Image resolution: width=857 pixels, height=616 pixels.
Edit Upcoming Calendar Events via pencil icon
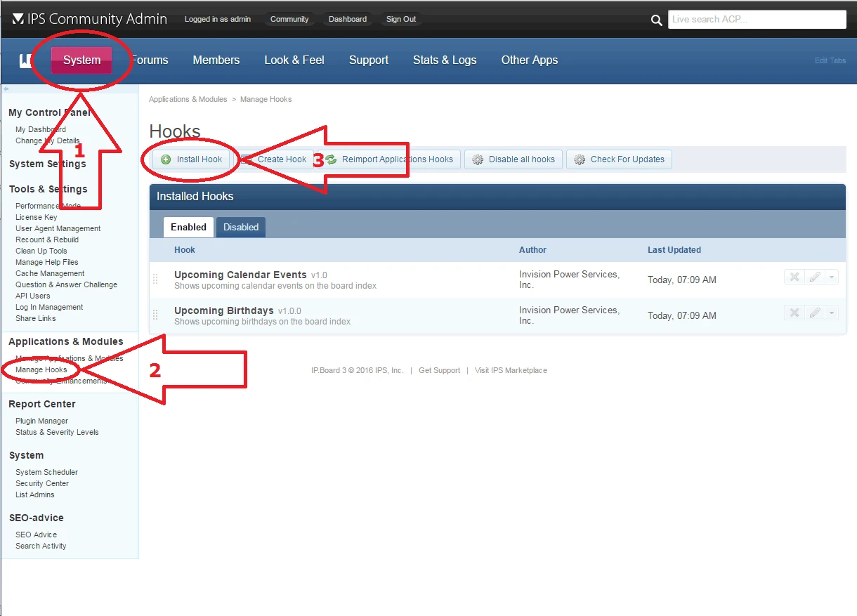(x=814, y=277)
